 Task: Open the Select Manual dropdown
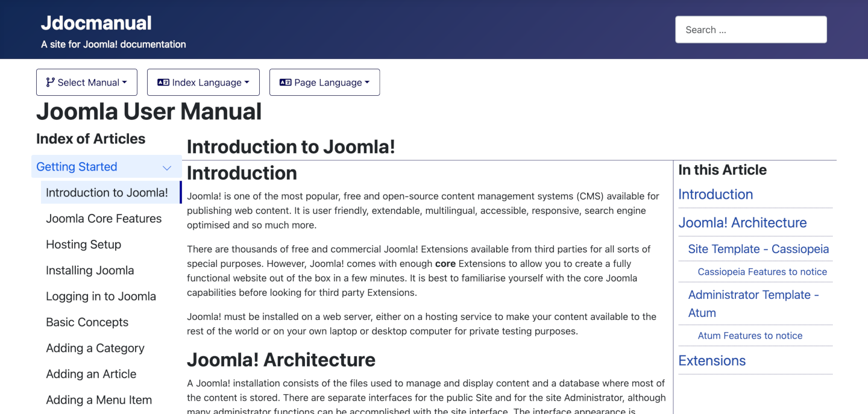click(87, 83)
